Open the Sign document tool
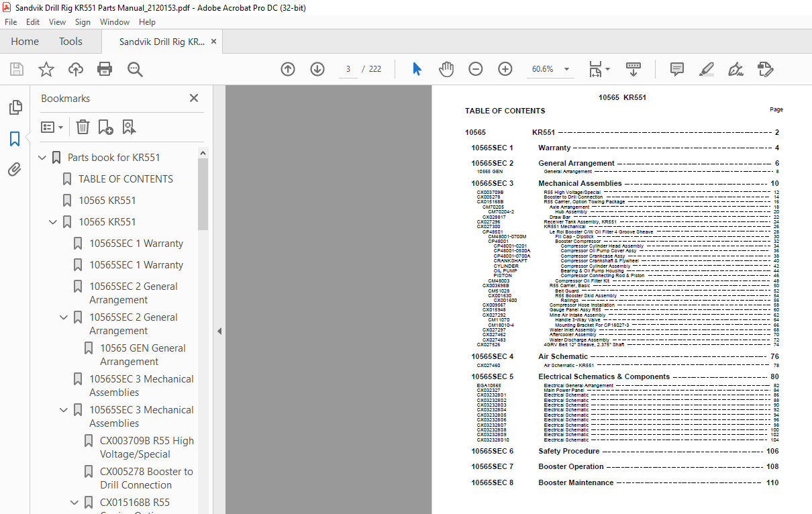 (x=735, y=69)
